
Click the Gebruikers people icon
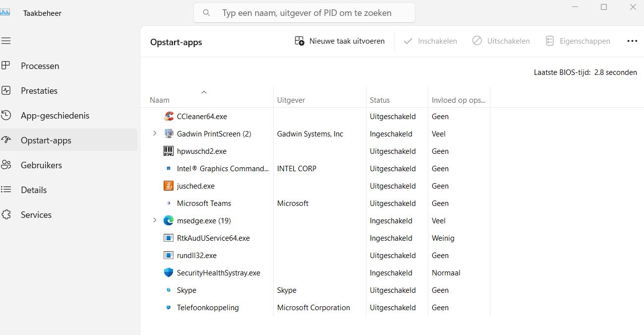tap(6, 165)
